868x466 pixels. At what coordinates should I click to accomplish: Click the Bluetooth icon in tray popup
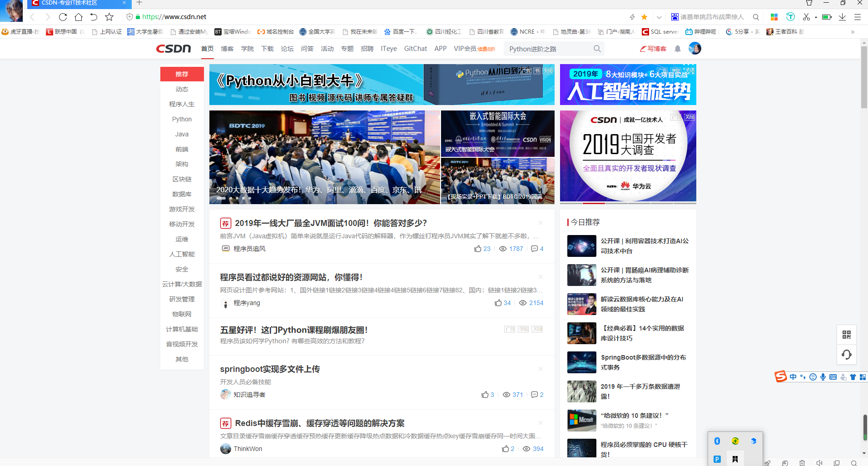tap(717, 441)
